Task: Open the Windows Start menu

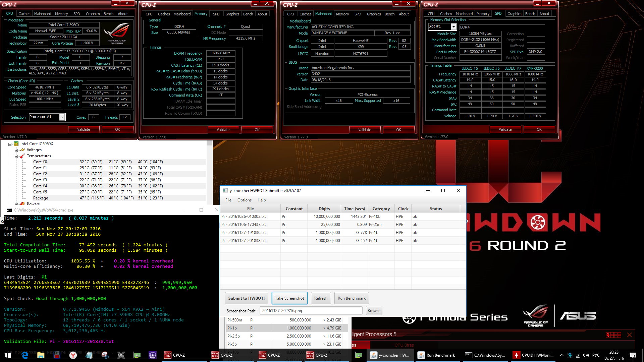Action: tap(8, 355)
